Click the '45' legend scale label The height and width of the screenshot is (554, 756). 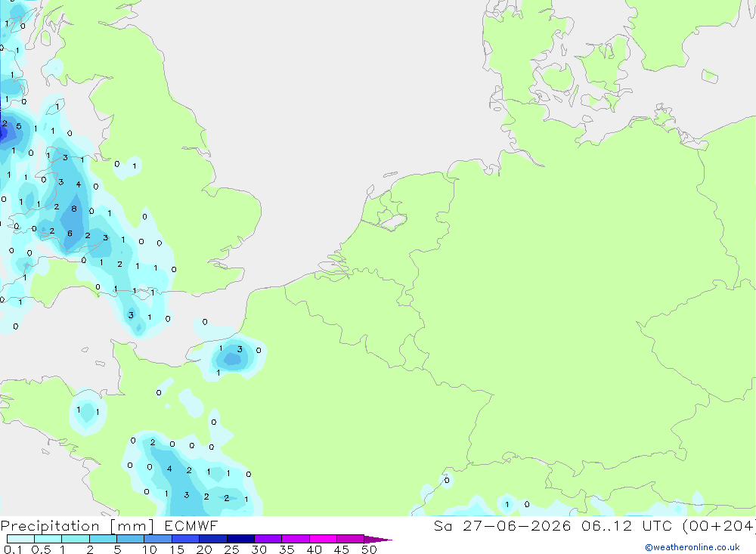coord(342,549)
